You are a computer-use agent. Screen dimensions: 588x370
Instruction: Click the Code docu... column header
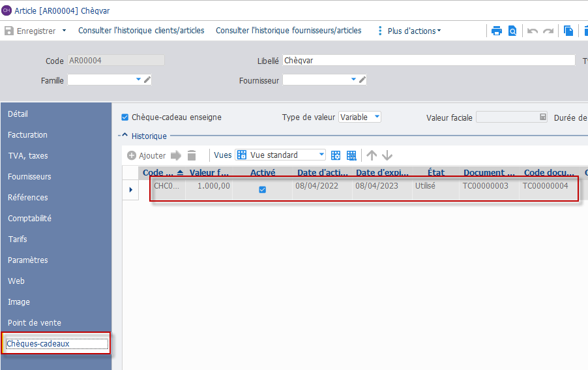[x=550, y=173]
